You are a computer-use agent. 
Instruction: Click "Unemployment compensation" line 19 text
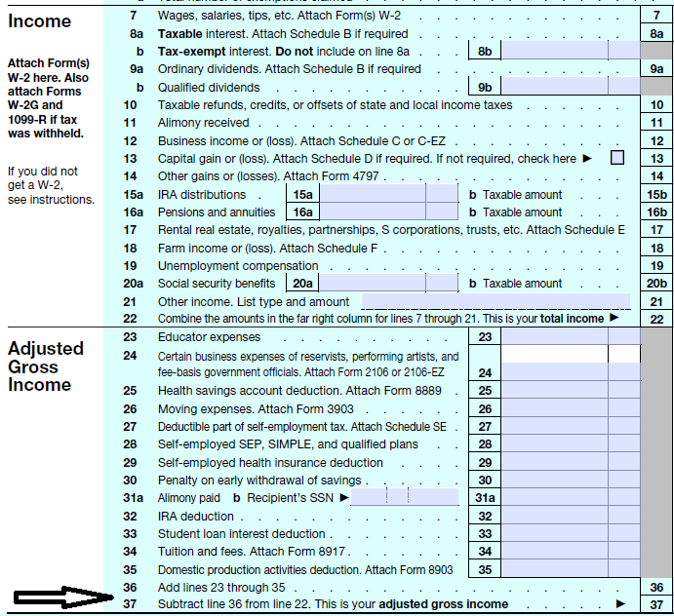(x=238, y=266)
